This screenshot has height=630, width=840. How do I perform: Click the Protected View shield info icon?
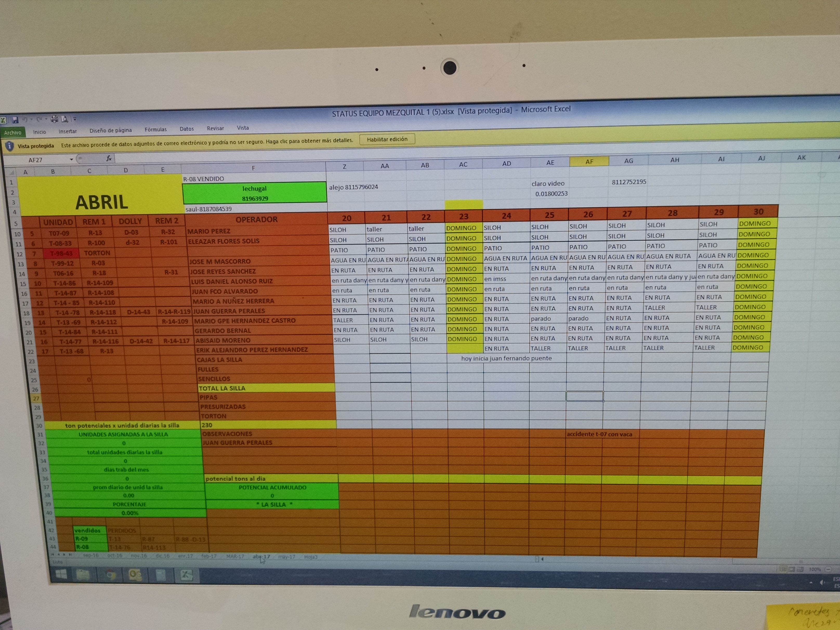point(10,146)
